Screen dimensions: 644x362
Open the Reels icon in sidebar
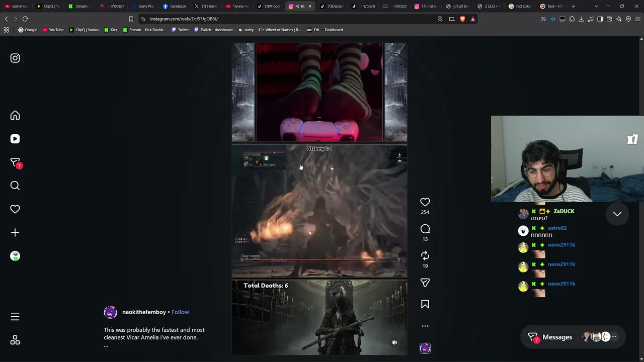15,139
